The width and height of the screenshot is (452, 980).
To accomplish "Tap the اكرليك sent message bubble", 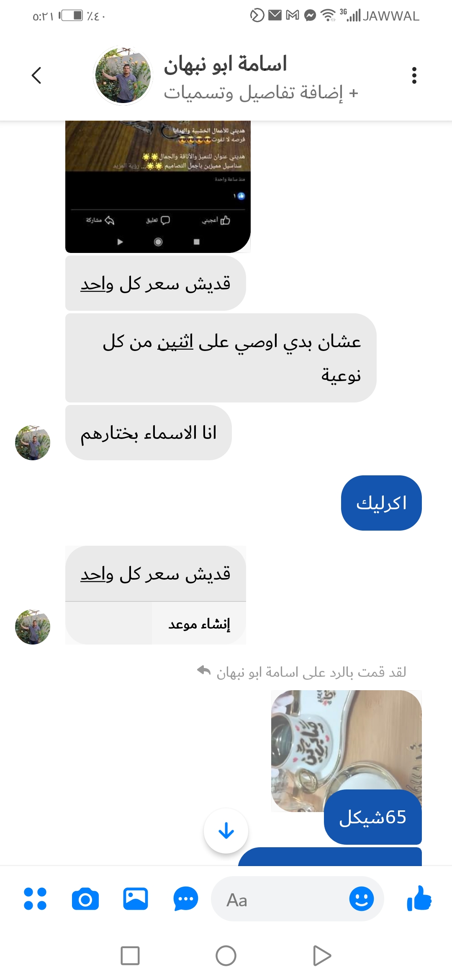I will pos(381,503).
